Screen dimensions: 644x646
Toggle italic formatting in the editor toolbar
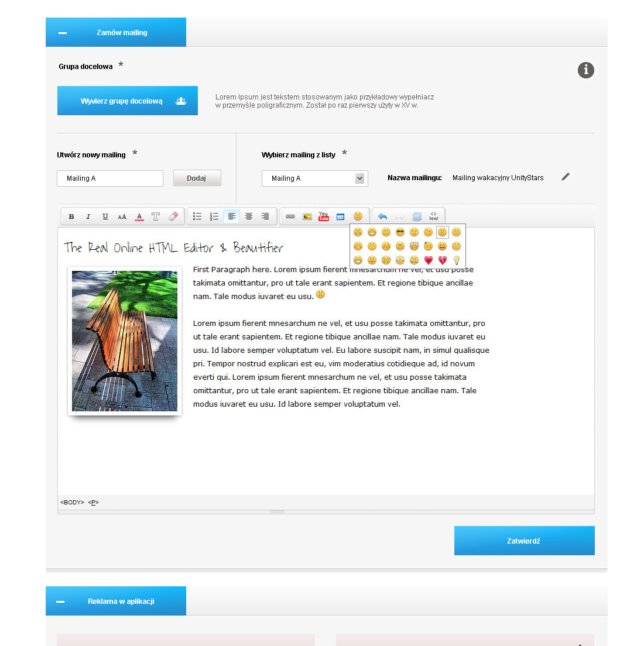click(88, 217)
